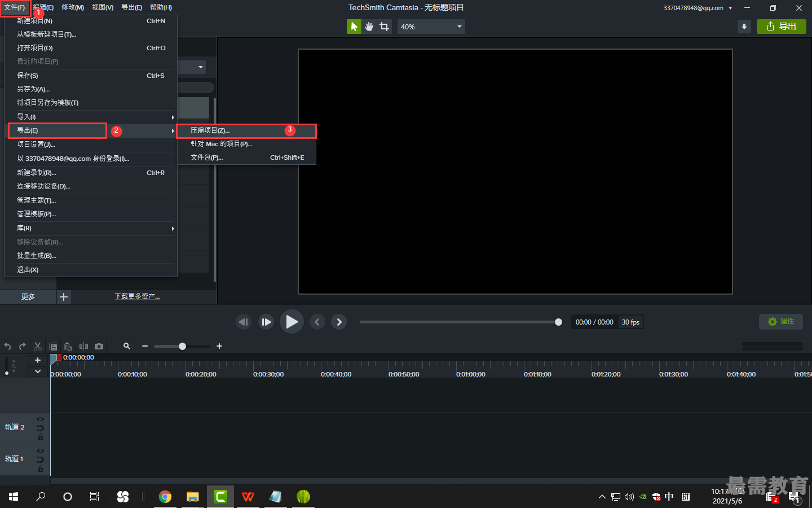Click the camera snapshot icon
The image size is (812, 508).
[x=99, y=346]
